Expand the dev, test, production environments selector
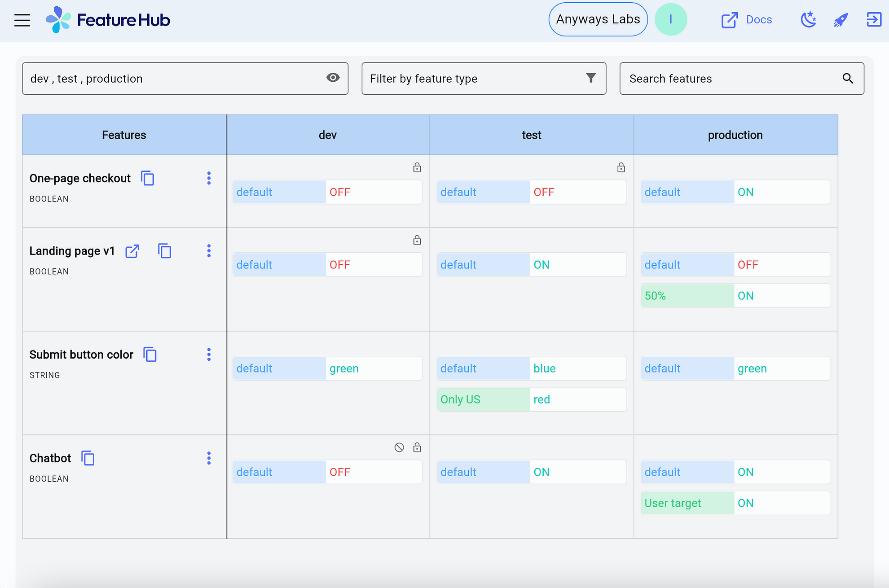The width and height of the screenshot is (889, 588). click(186, 79)
